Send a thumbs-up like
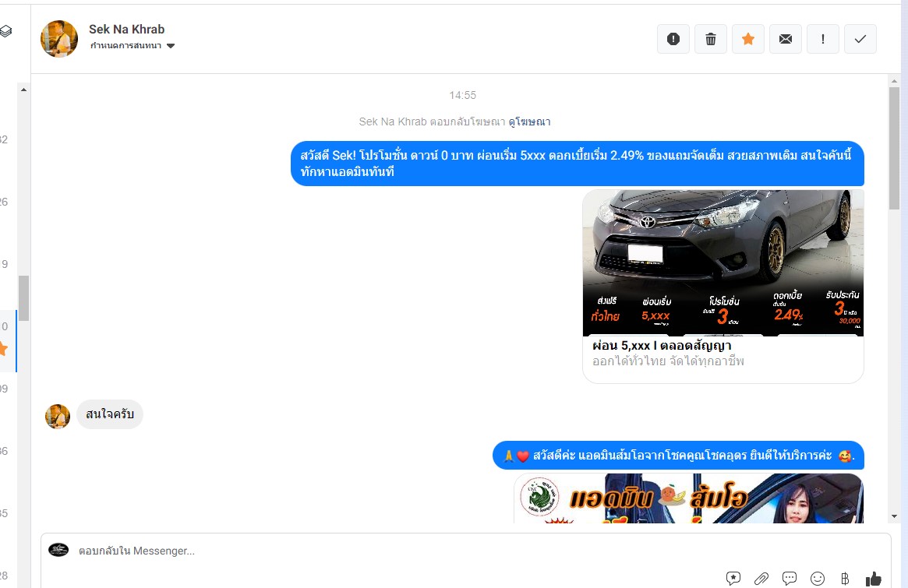The width and height of the screenshot is (908, 588). click(874, 578)
